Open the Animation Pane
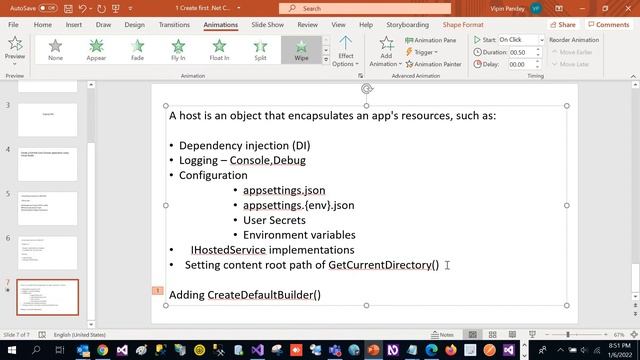The image size is (640, 360). tap(431, 40)
